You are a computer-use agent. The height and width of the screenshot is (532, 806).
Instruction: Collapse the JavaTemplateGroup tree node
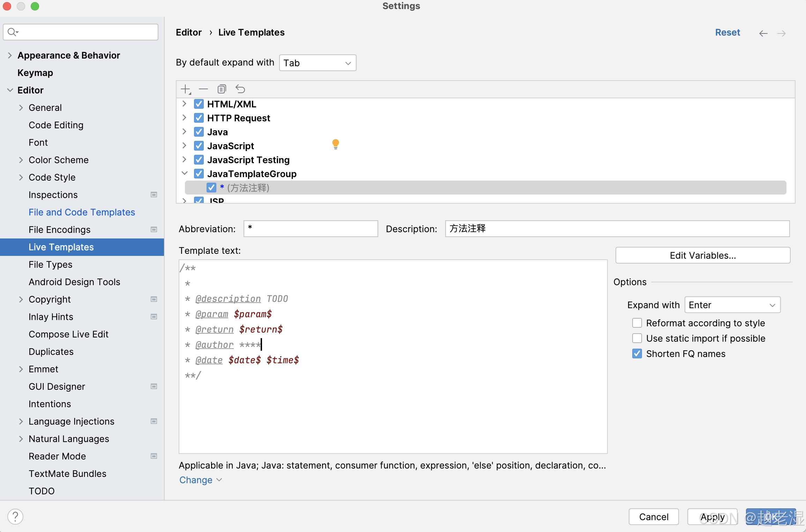(x=185, y=173)
